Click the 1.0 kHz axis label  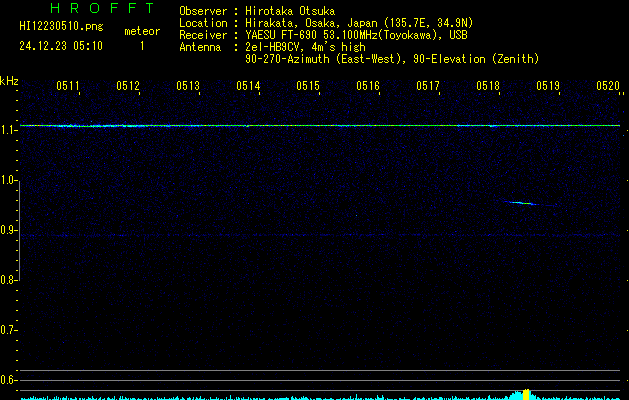8,180
